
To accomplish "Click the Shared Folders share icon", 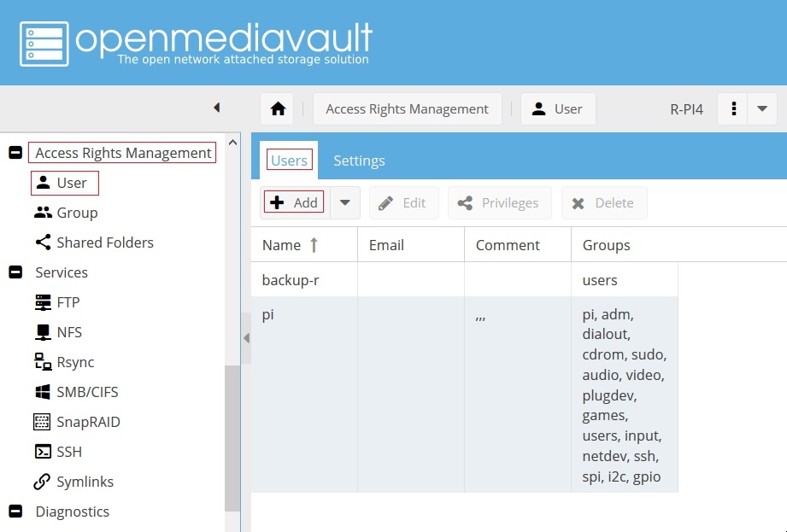I will point(42,243).
